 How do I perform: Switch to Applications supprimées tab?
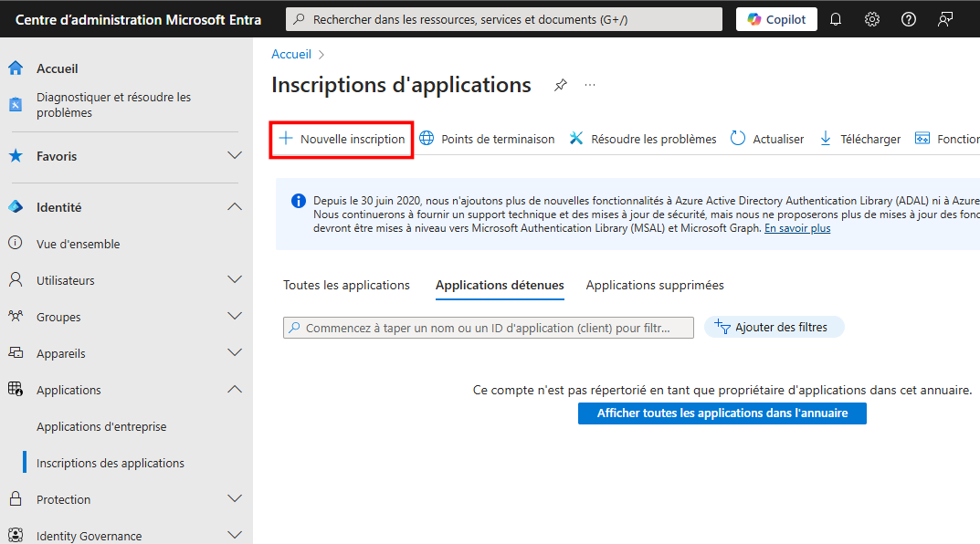pyautogui.click(x=655, y=286)
